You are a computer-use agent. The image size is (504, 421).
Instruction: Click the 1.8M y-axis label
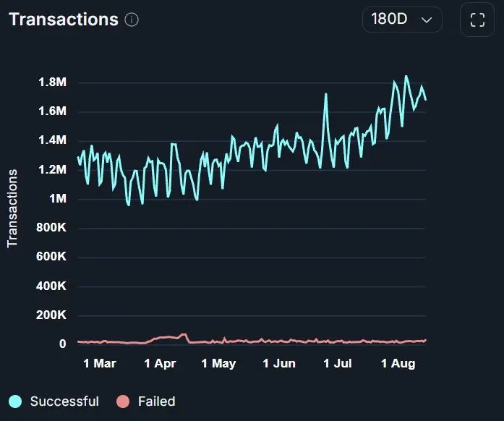pyautogui.click(x=52, y=82)
